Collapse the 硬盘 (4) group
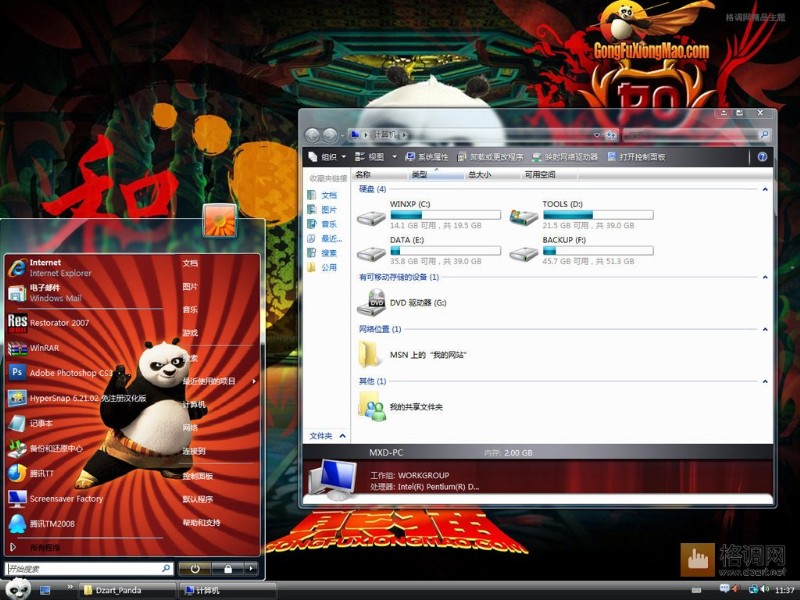The width and height of the screenshot is (800, 600). 765,189
